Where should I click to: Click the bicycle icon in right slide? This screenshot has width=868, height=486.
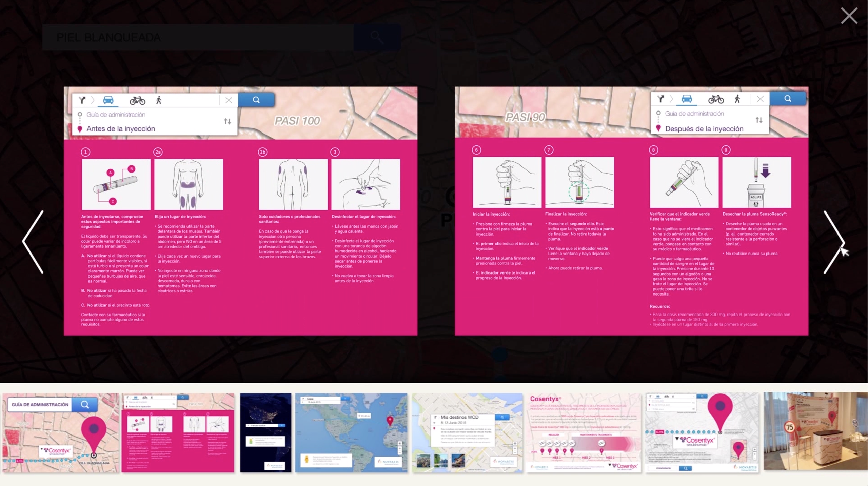click(x=716, y=99)
